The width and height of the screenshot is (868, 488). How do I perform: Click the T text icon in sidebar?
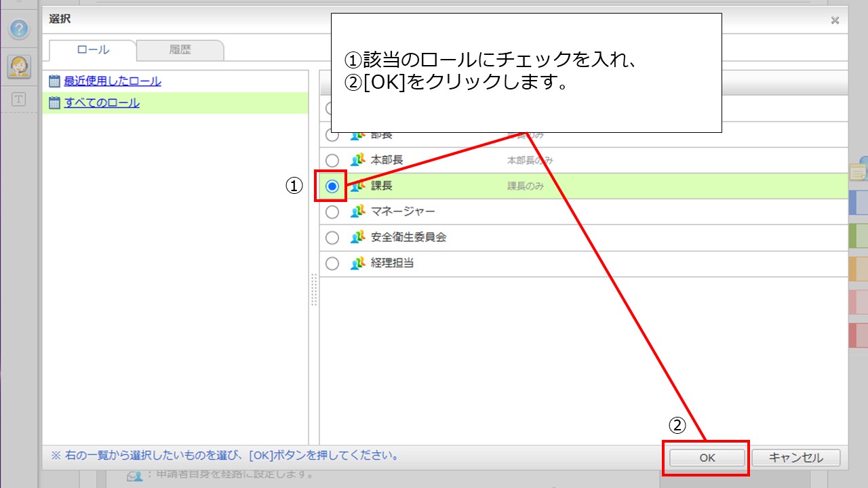(x=19, y=100)
